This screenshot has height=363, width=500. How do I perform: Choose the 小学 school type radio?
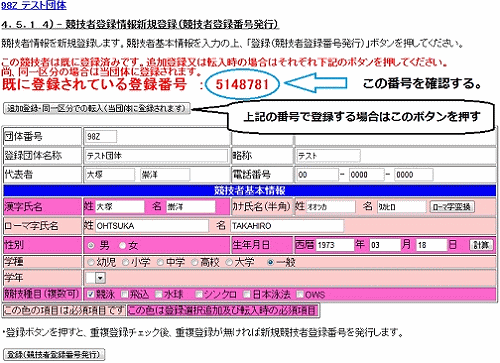(125, 262)
